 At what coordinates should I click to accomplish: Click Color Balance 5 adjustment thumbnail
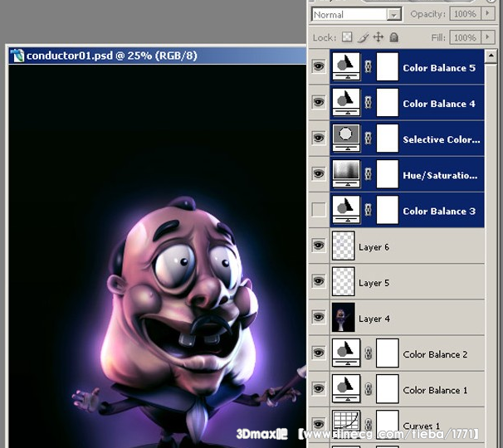coord(346,66)
